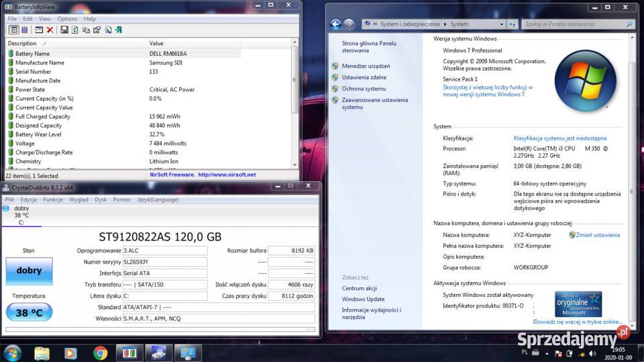Expand the breadcrumb arrow after System i zabezpieczenia
Screen dimensions: 644x362
tap(445, 24)
